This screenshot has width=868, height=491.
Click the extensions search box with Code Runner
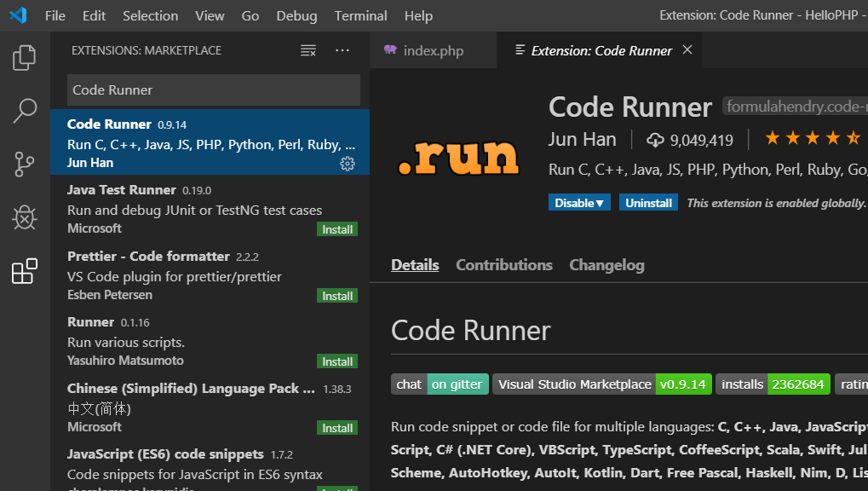[x=214, y=90]
